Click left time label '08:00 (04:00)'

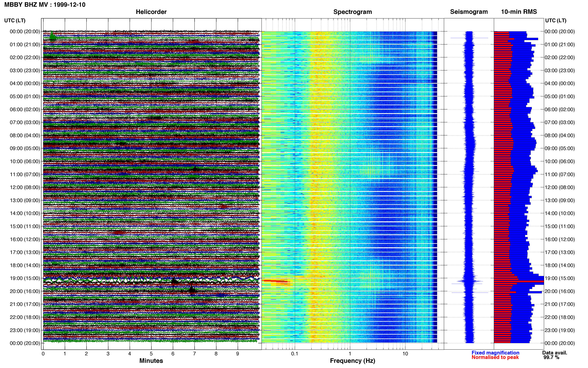(x=25, y=135)
